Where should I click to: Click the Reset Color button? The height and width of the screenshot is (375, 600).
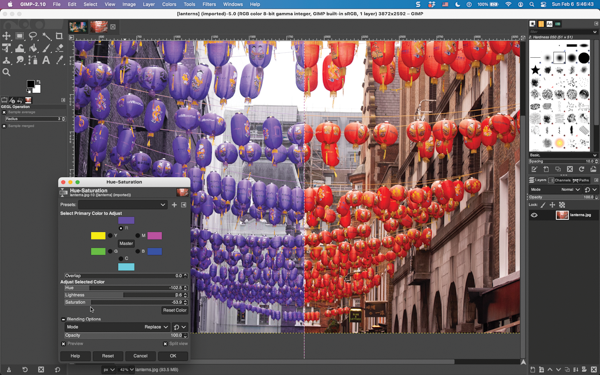pyautogui.click(x=174, y=310)
